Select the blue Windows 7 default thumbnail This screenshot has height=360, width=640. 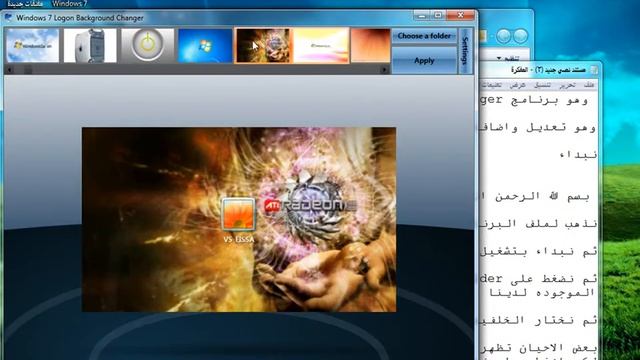point(205,45)
